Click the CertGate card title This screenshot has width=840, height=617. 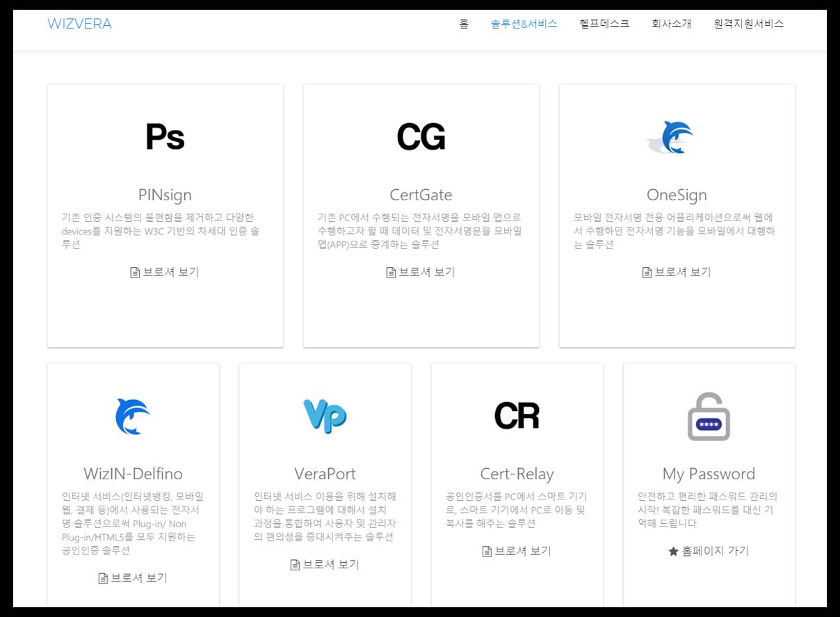421,195
